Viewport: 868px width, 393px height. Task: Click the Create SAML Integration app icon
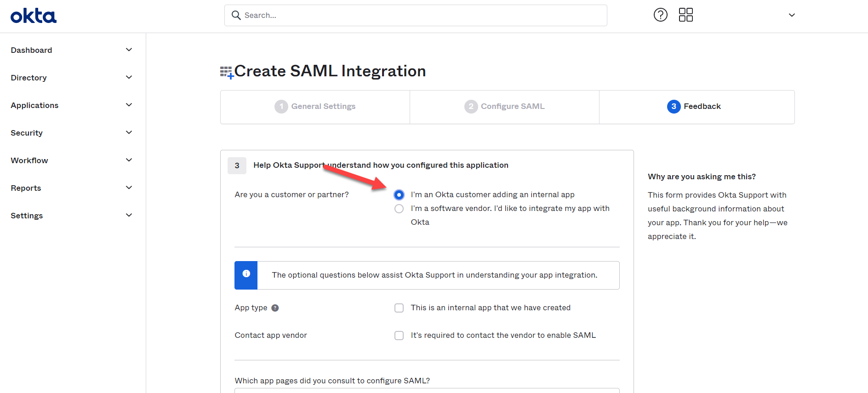[227, 72]
